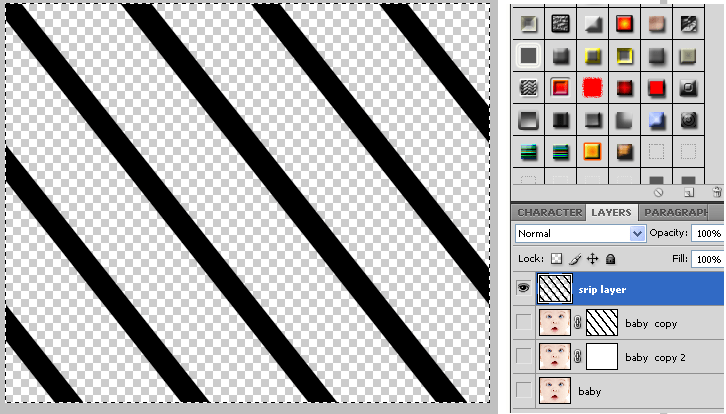726x414 pixels.
Task: Apply the khaki bevel style with star emboss
Action: coord(688,56)
